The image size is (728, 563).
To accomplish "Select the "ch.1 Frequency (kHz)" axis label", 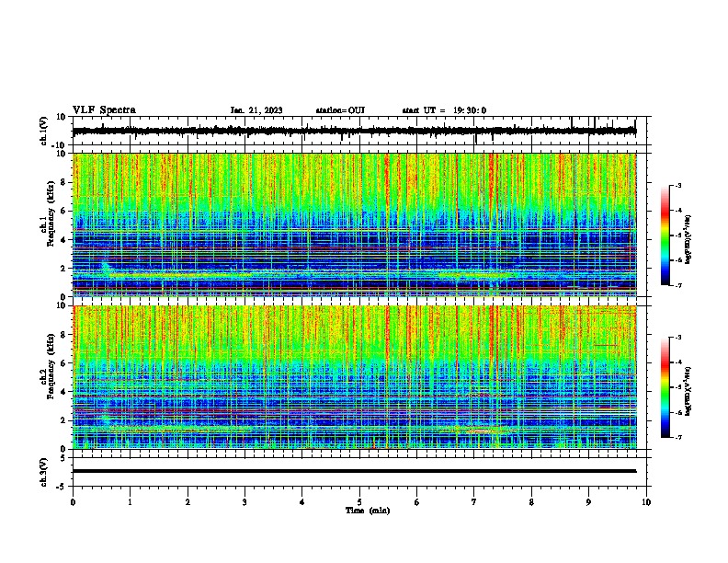I will pyautogui.click(x=47, y=213).
